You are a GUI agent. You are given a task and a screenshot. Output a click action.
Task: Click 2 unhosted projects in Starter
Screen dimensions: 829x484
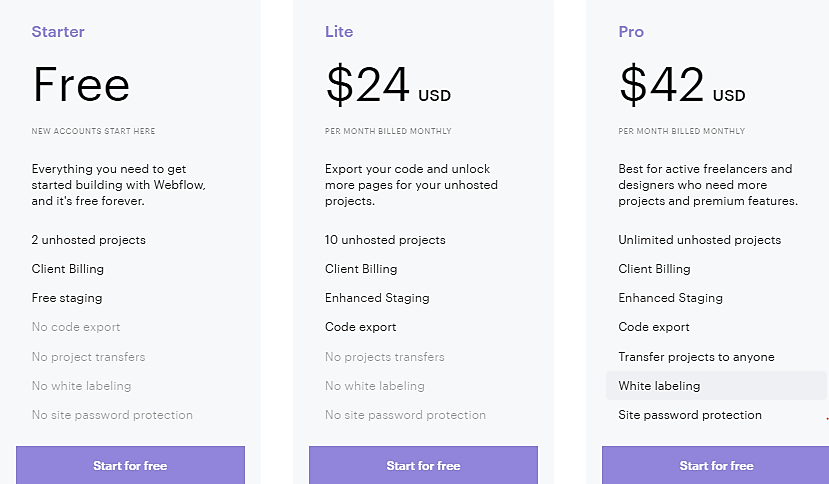click(x=88, y=240)
